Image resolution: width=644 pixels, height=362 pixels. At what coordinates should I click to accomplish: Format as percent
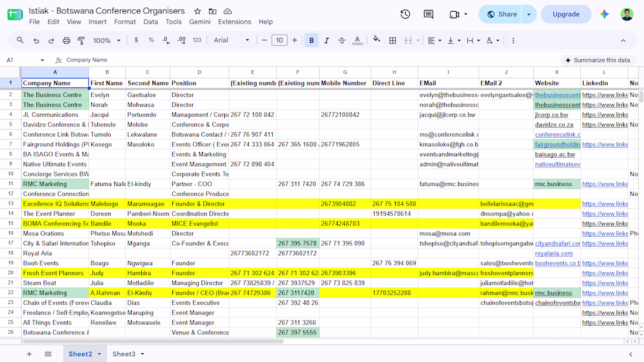(x=151, y=40)
